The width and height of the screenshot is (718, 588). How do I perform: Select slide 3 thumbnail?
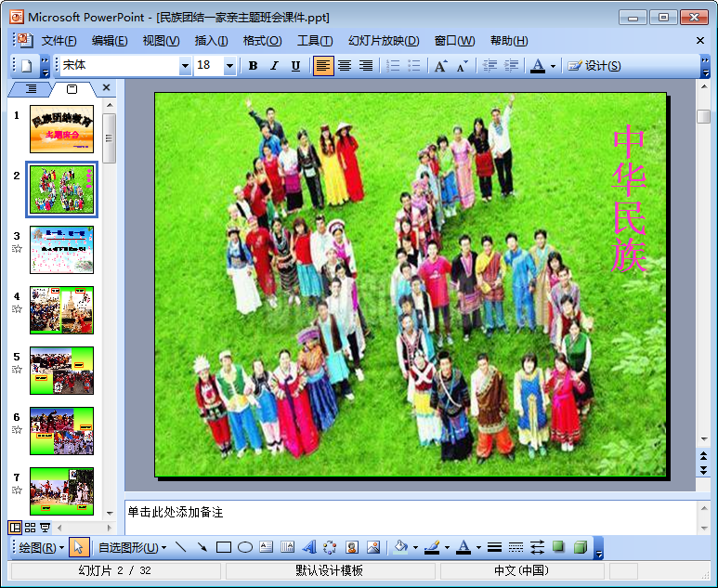tap(61, 250)
